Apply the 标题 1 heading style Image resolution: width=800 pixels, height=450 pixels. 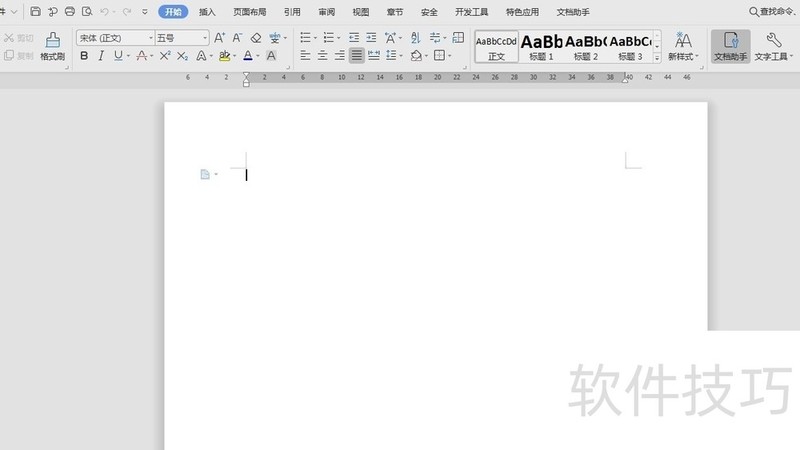click(541, 46)
